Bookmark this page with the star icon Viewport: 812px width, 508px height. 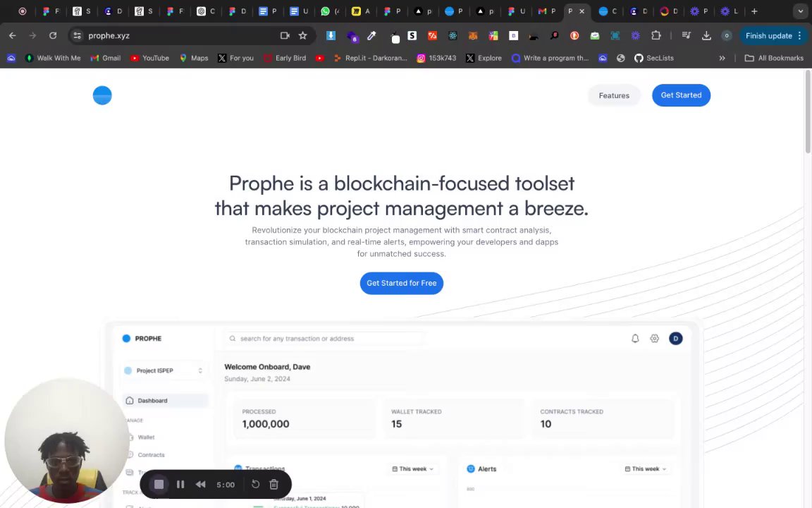pos(303,36)
